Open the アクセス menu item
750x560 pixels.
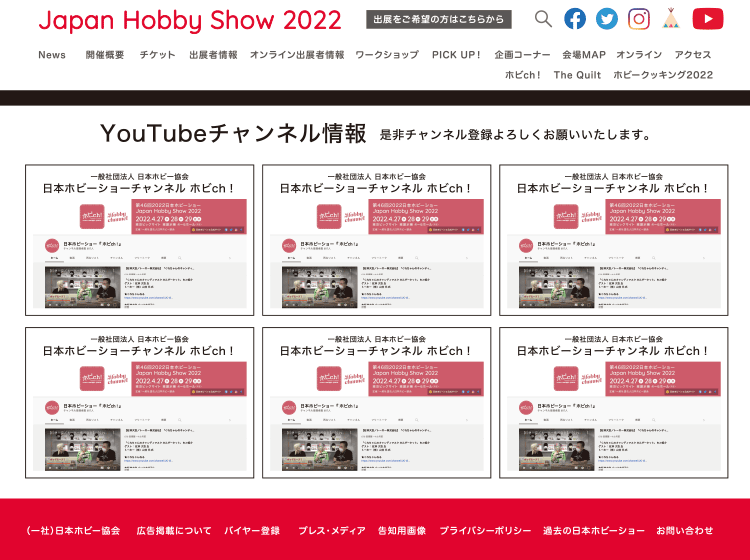[693, 55]
